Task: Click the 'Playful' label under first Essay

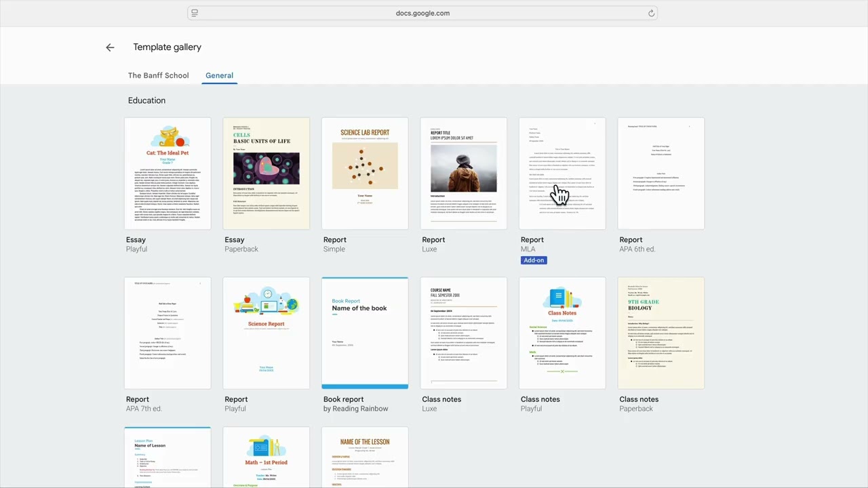Action: [136, 249]
